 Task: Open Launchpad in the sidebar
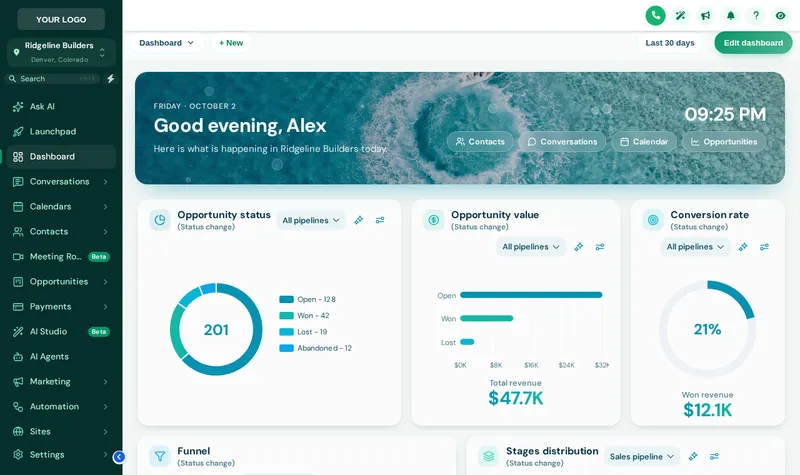click(x=61, y=132)
